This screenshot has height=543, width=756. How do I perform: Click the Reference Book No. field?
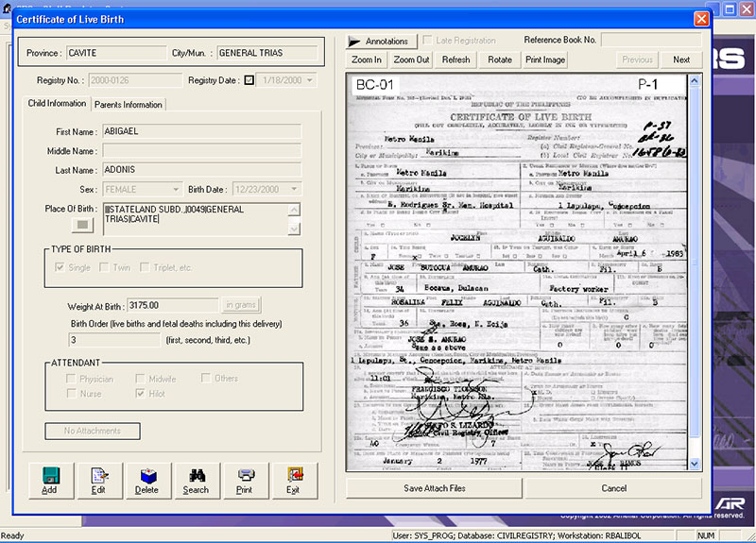[x=651, y=40]
